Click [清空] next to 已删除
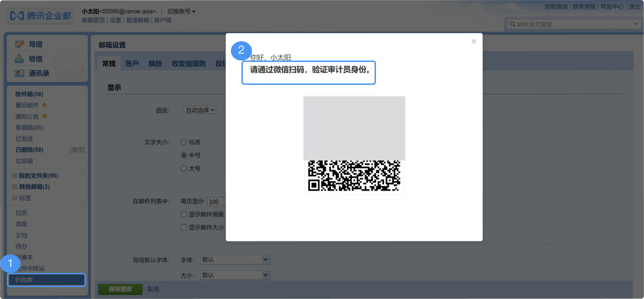Viewport: 644px width, 299px height. click(x=77, y=149)
